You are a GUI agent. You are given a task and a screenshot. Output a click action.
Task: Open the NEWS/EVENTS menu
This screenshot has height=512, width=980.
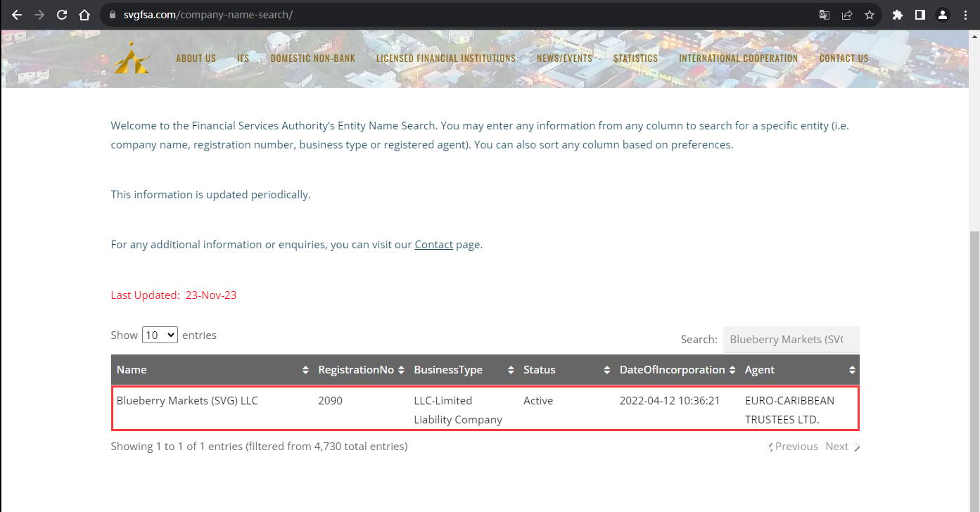click(564, 58)
